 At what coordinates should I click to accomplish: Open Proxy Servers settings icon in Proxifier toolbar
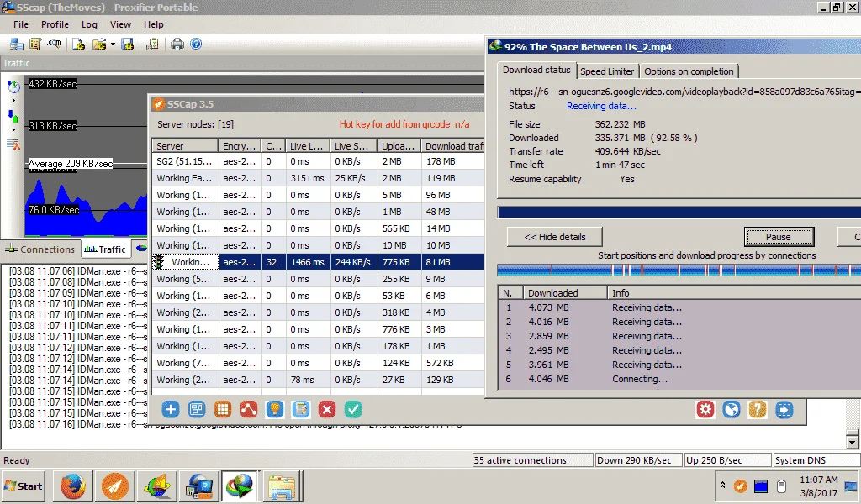17,45
